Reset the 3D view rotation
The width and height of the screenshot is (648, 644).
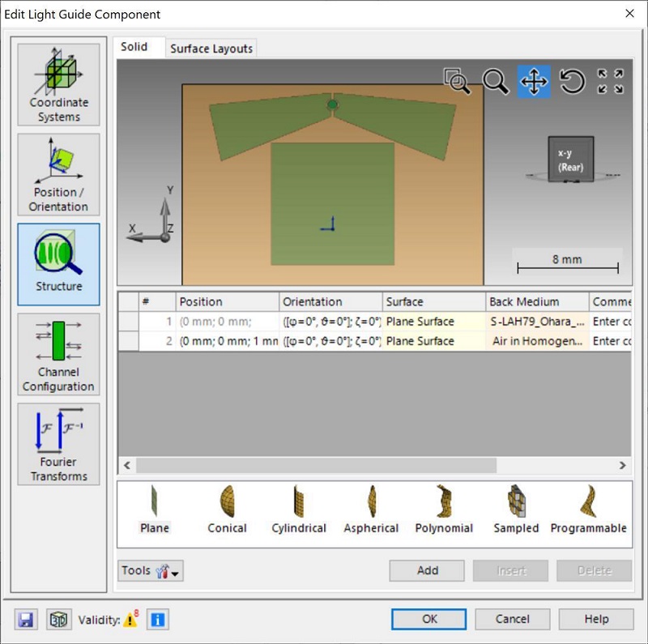572,81
